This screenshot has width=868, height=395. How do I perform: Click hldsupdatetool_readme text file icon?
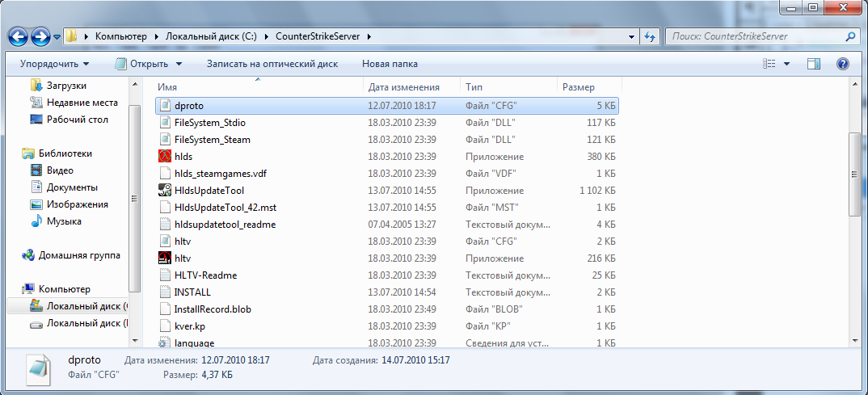tap(164, 225)
